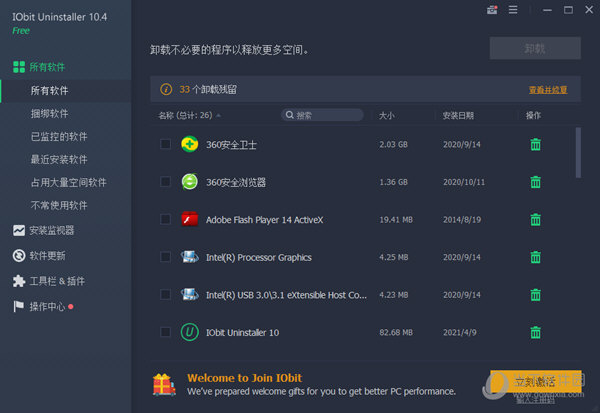Open 捆绑软件 in sidebar
Image resolution: width=600 pixels, height=413 pixels.
[x=49, y=114]
